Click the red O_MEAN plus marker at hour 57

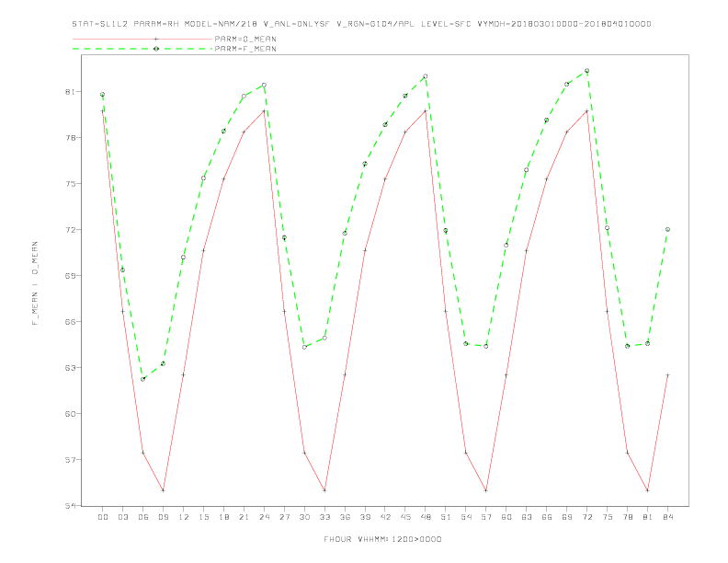click(486, 490)
